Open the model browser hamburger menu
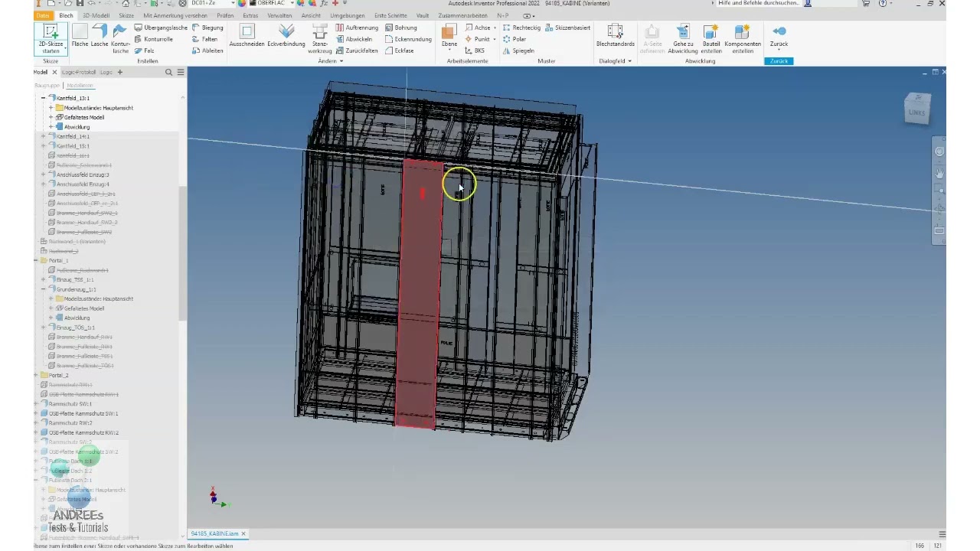 pyautogui.click(x=181, y=72)
